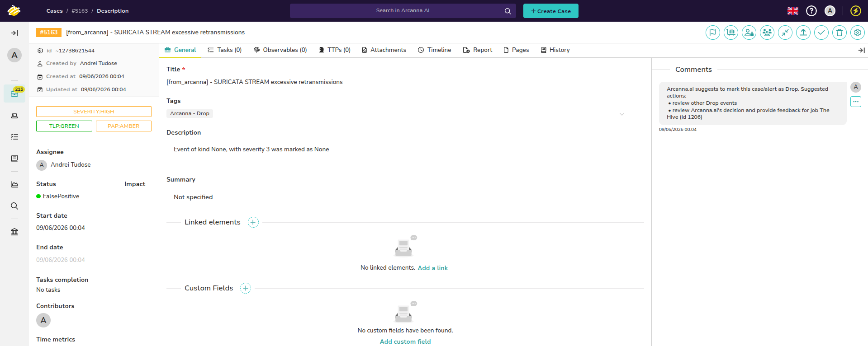Click the Add custom field link

[x=405, y=342]
